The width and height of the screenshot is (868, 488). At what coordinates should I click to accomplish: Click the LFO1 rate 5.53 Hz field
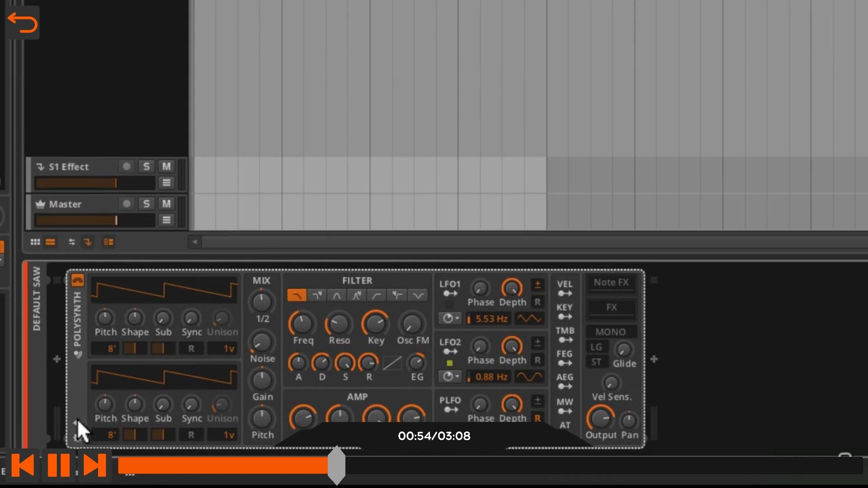[489, 319]
